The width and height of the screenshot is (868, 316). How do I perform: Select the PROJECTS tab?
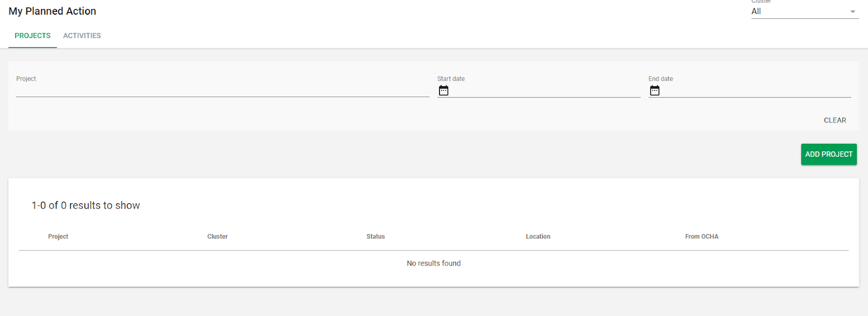32,35
